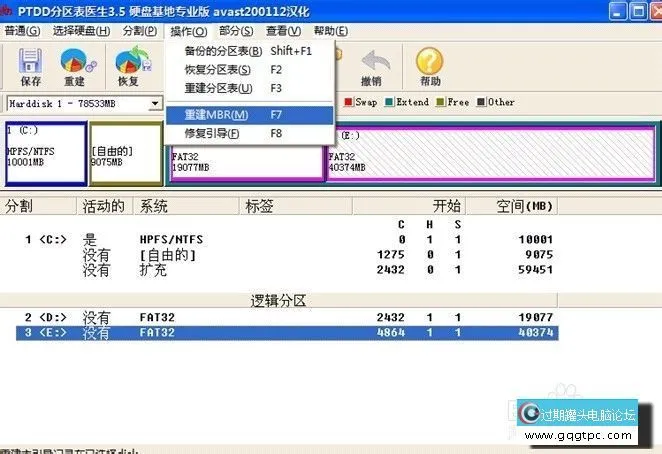Select row 2 <D:> FAT32
Image resolution: width=662 pixels, height=454 pixels.
pyautogui.click(x=287, y=317)
